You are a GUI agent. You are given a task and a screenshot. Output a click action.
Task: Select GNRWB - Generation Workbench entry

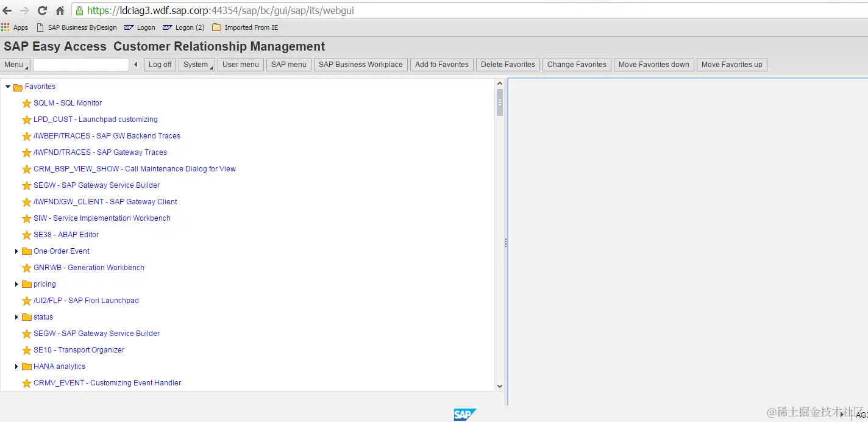89,268
